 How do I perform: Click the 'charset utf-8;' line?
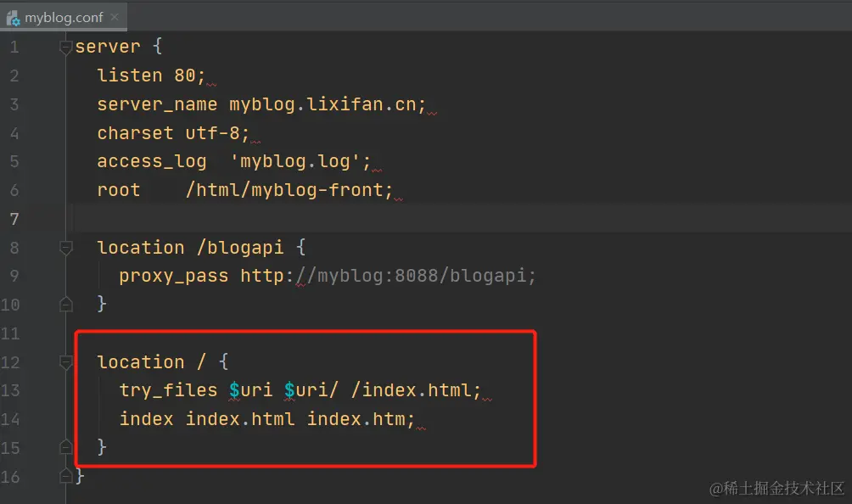point(173,133)
